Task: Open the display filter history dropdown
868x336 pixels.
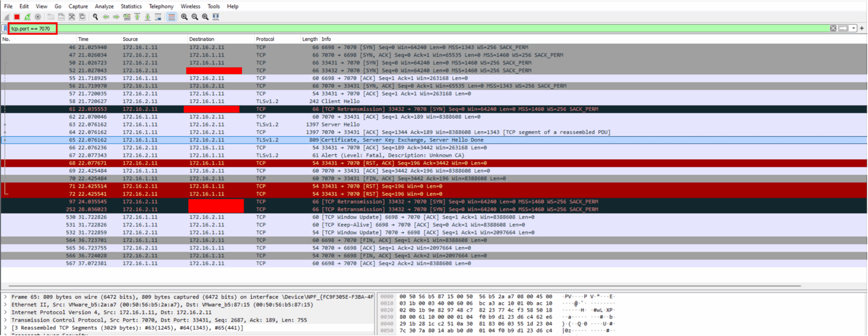Action: (854, 28)
